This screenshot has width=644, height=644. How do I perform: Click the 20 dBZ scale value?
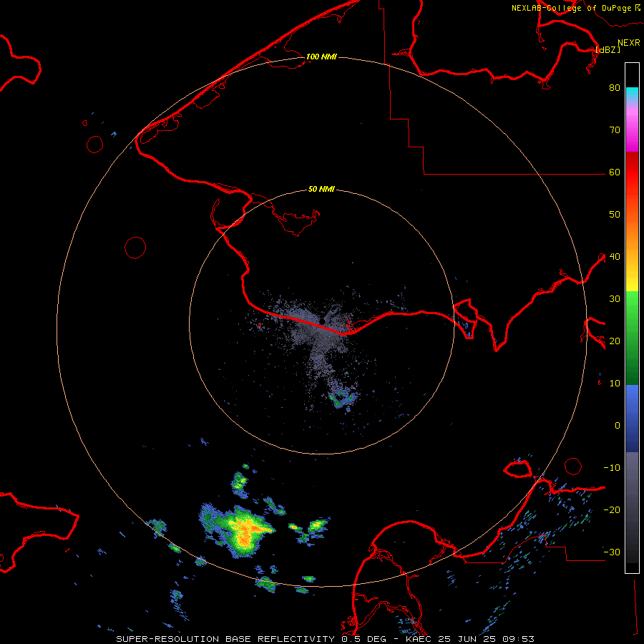[x=615, y=341]
